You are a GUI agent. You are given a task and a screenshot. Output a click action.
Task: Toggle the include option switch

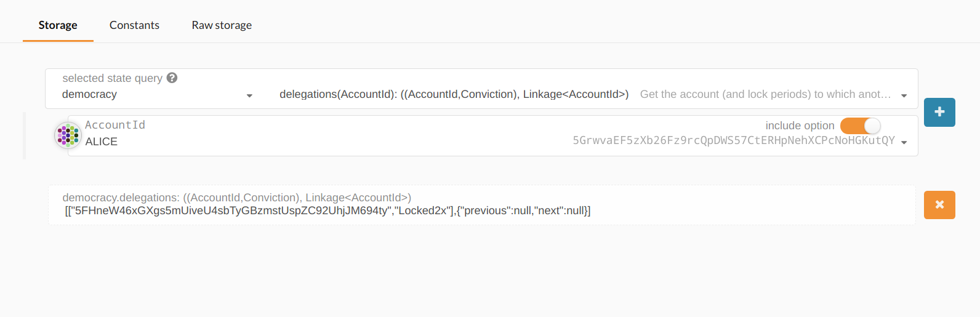point(861,126)
